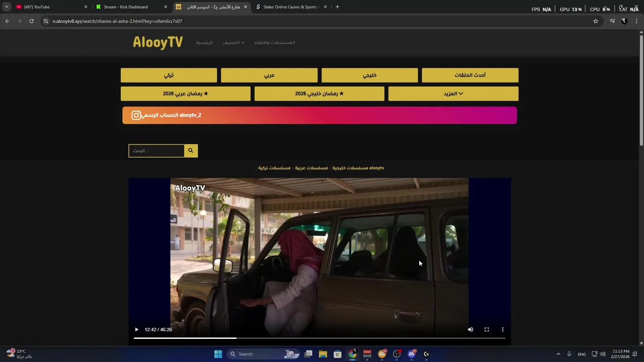Bookmark this page with the star
This screenshot has width=644, height=362.
pyautogui.click(x=596, y=21)
